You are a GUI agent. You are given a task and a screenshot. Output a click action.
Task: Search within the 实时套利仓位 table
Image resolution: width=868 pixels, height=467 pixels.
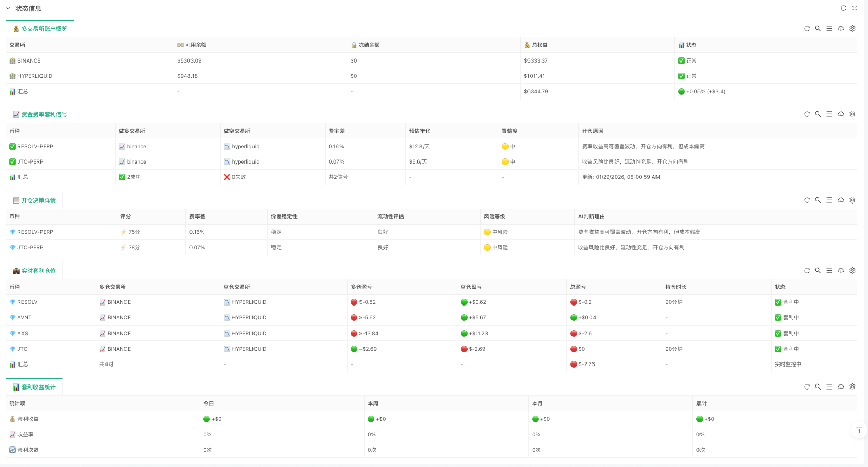818,270
